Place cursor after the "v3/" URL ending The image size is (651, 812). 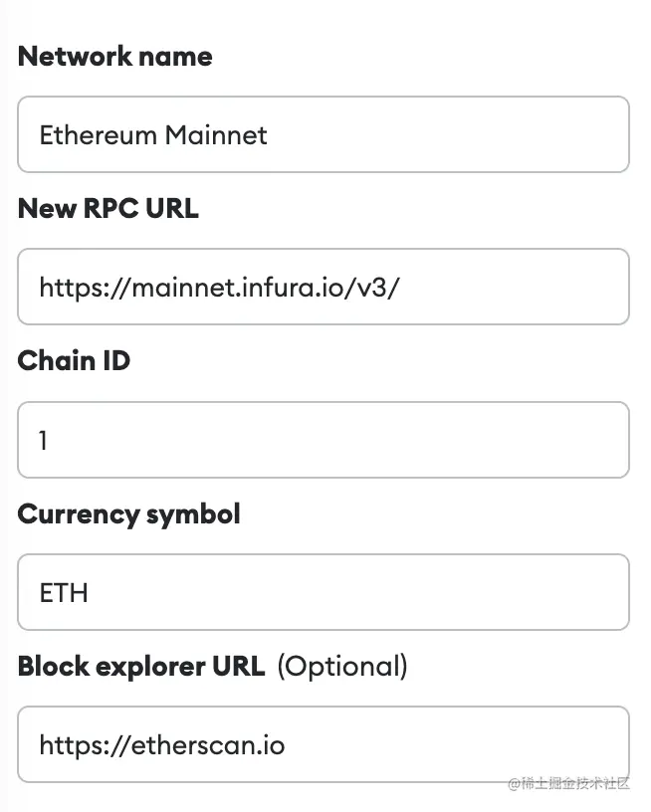(x=401, y=288)
